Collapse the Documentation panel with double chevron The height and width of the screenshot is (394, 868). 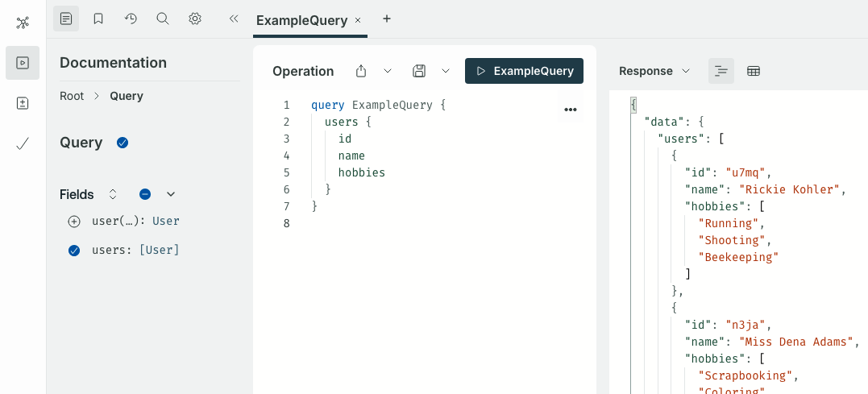click(234, 19)
